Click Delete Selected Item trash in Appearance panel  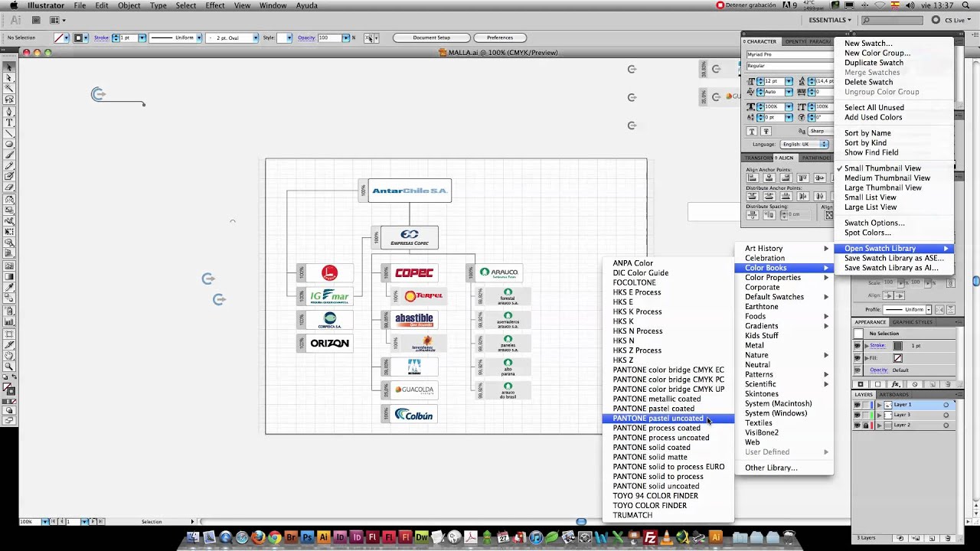[x=949, y=384]
